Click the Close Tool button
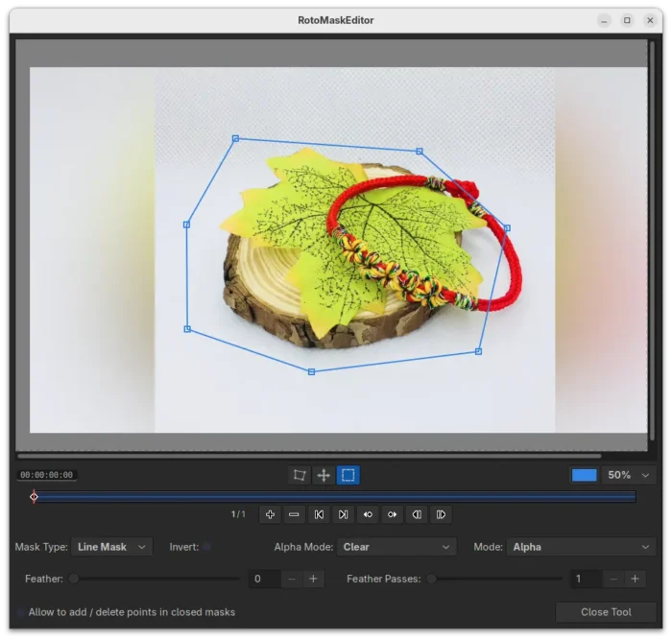The image size is (672, 640). tap(606, 612)
